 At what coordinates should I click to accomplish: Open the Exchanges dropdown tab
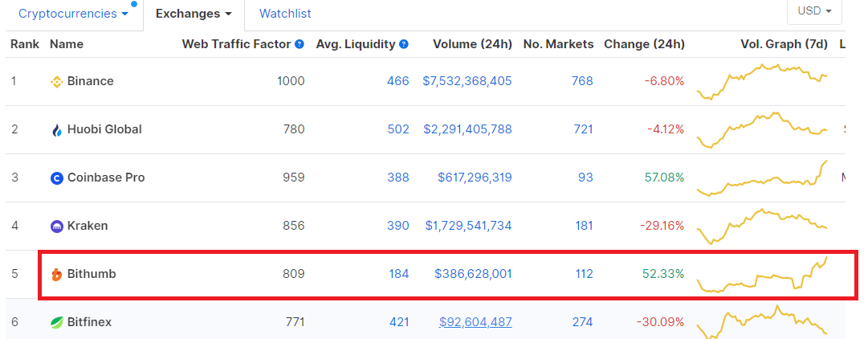pos(194,14)
